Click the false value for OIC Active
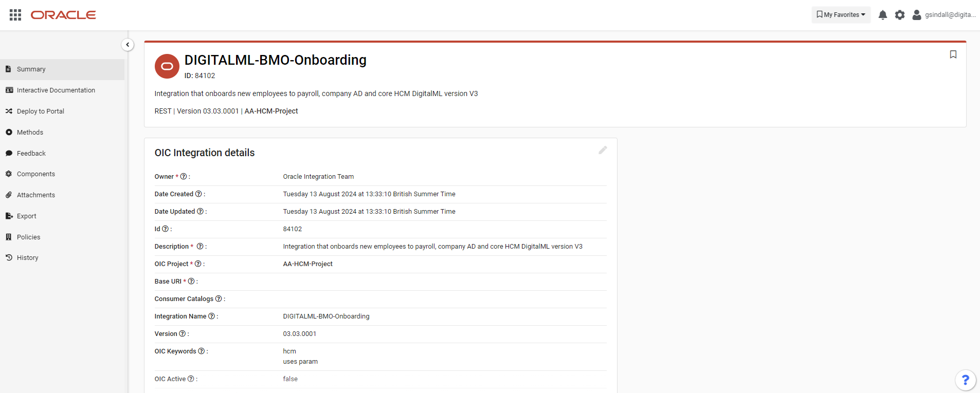Image resolution: width=980 pixels, height=393 pixels. coord(291,379)
